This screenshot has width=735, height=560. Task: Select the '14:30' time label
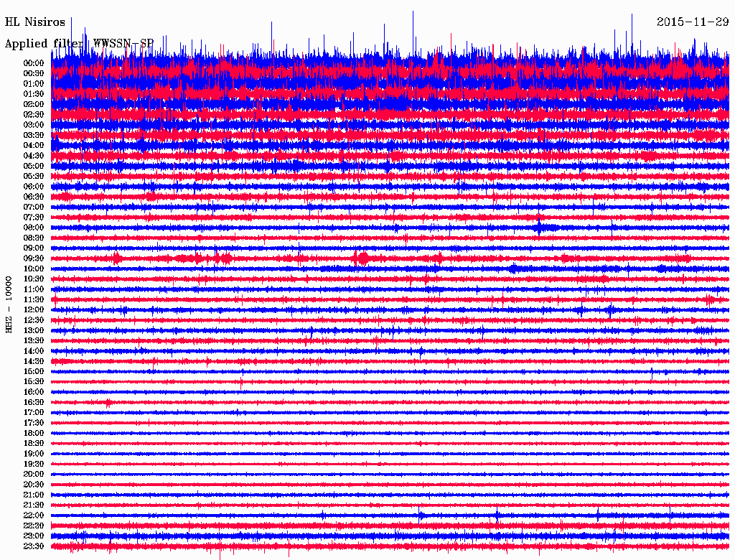coord(34,362)
